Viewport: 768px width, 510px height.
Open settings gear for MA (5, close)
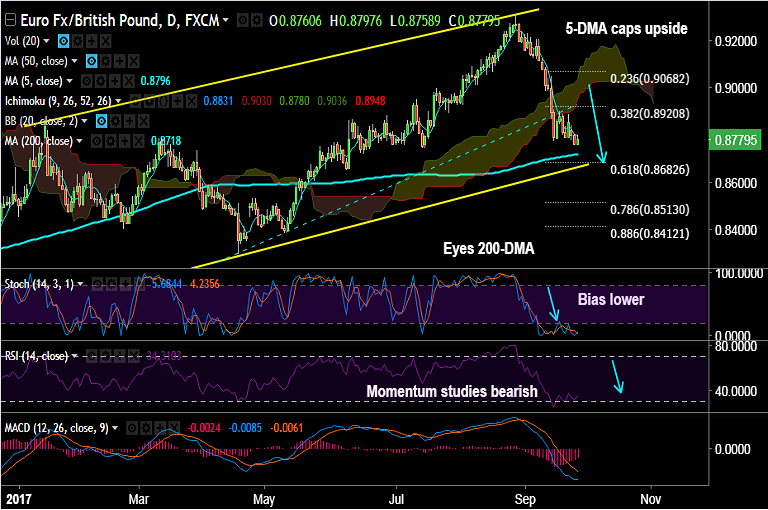click(100, 81)
